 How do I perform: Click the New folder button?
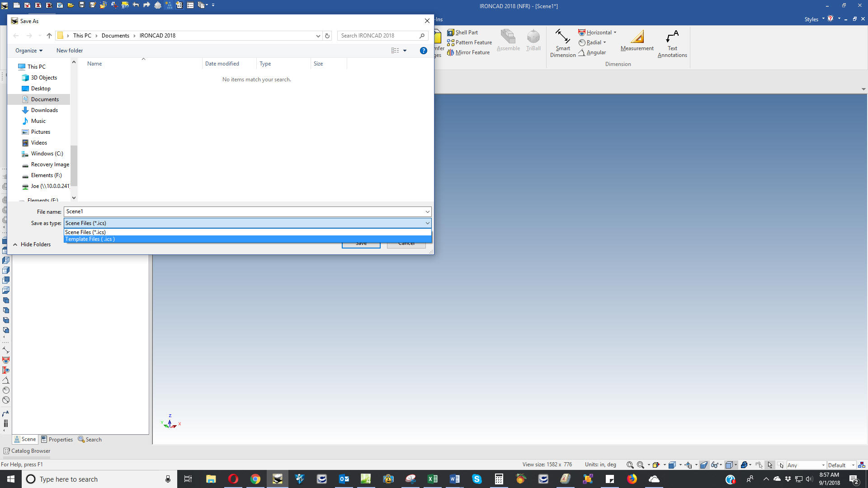click(x=70, y=51)
